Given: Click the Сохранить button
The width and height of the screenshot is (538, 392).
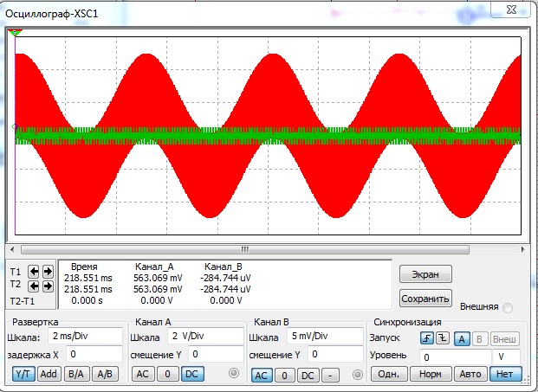Looking at the screenshot, I should [x=425, y=299].
